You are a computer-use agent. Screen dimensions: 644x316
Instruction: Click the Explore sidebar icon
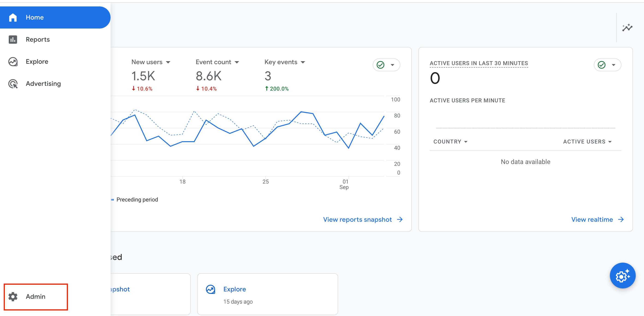[x=13, y=62]
